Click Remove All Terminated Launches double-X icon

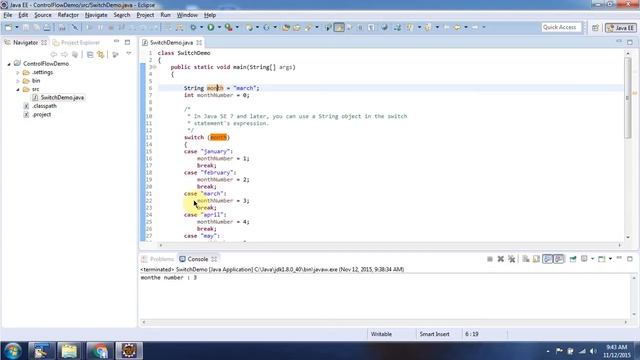tap(511, 259)
